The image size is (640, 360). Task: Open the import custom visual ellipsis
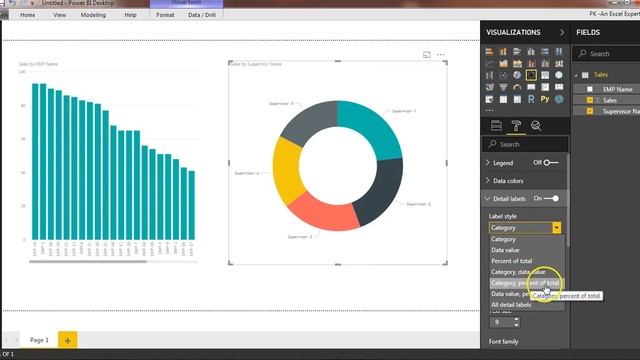tap(489, 110)
